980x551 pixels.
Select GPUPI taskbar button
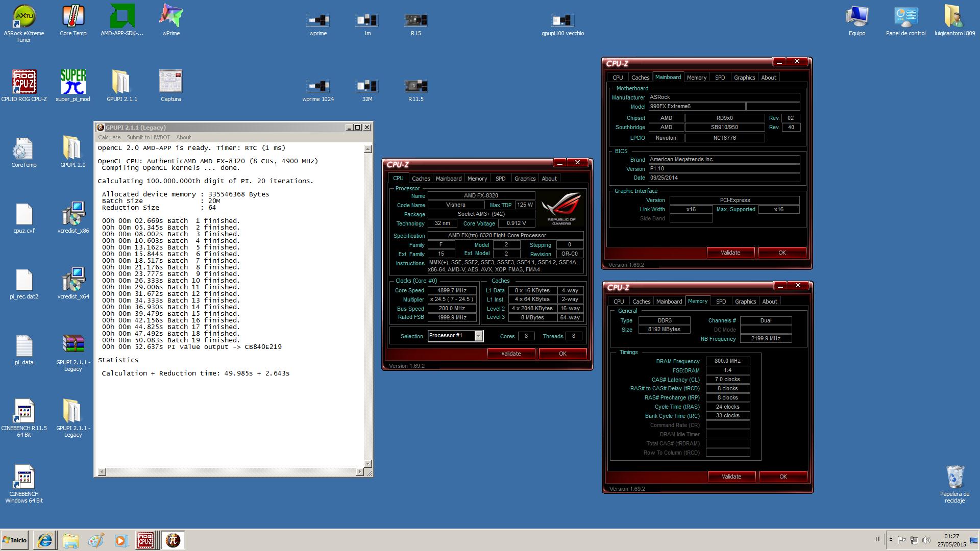coord(173,540)
